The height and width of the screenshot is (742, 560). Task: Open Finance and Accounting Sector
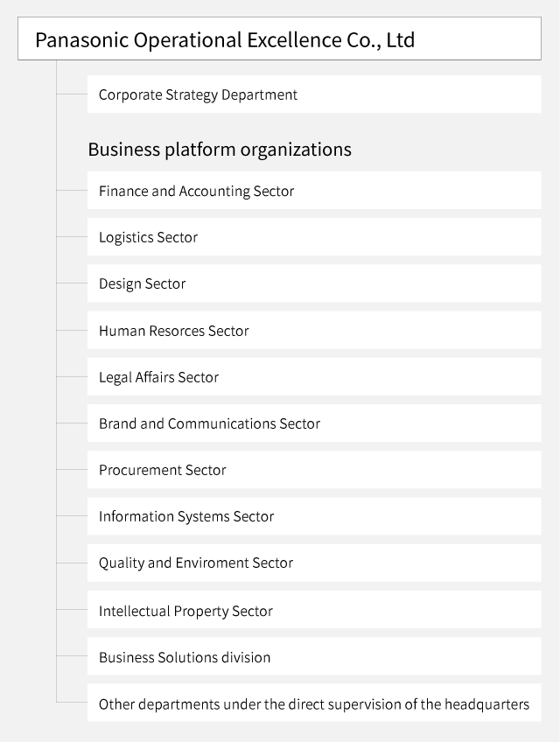tap(313, 191)
